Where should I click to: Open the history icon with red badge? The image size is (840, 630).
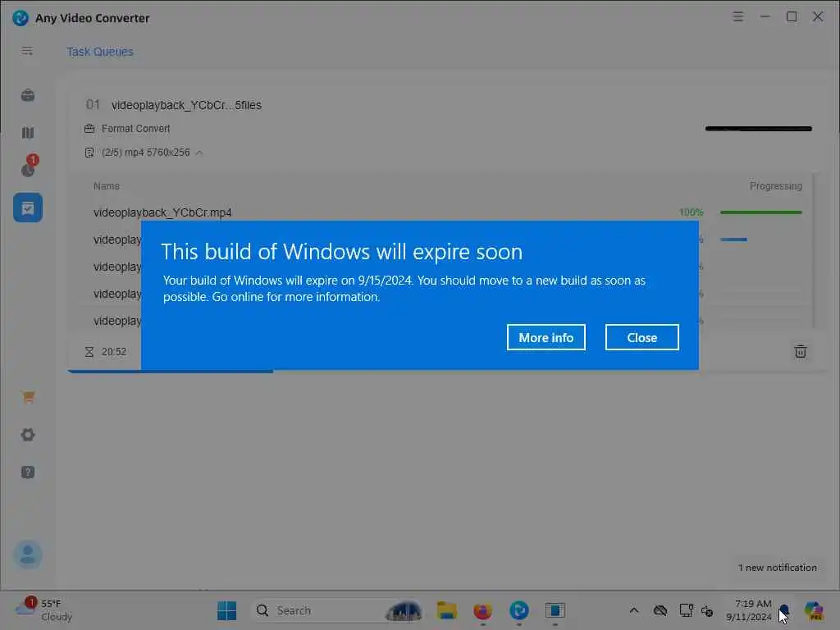coord(29,167)
